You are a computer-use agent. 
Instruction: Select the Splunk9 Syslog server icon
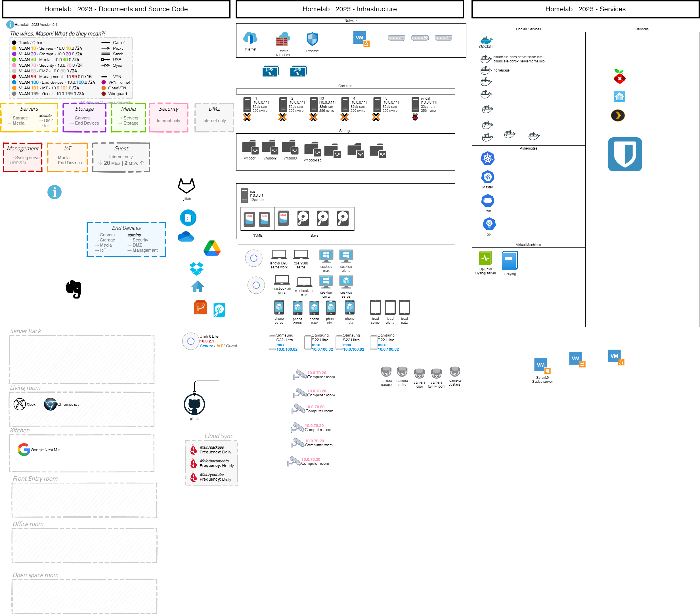(485, 258)
